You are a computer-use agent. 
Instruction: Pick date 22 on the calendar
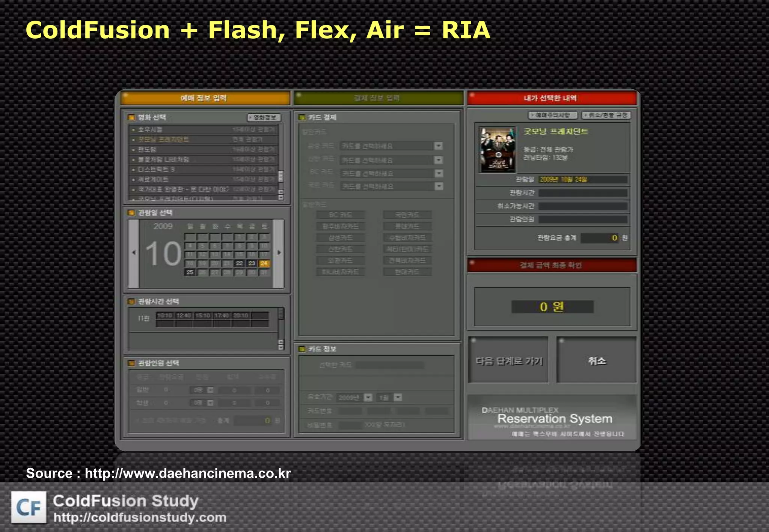239,263
